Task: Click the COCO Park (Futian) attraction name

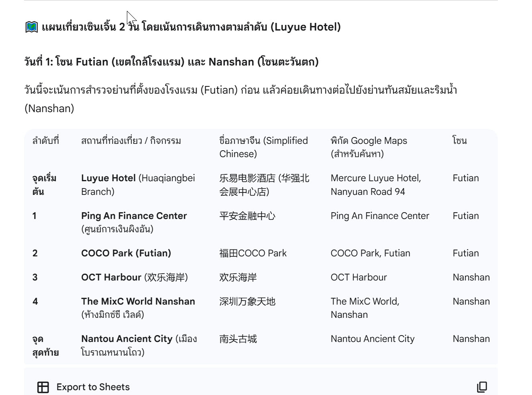Action: (126, 253)
